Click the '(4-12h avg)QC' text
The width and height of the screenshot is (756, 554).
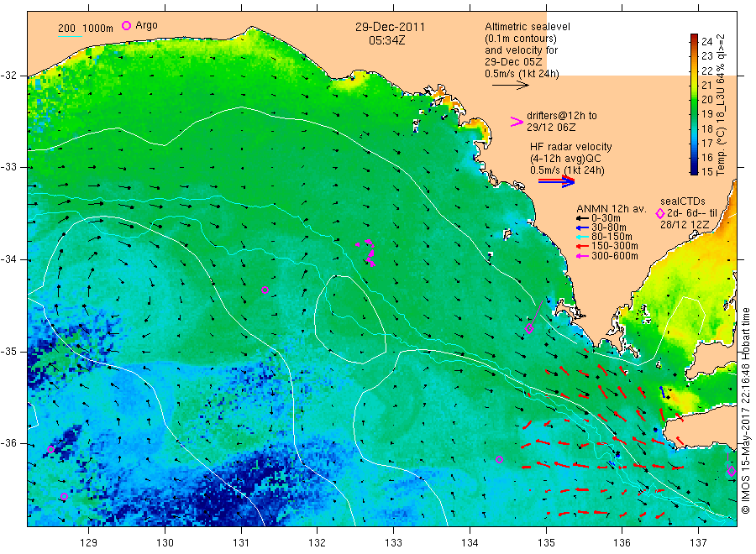click(x=565, y=159)
